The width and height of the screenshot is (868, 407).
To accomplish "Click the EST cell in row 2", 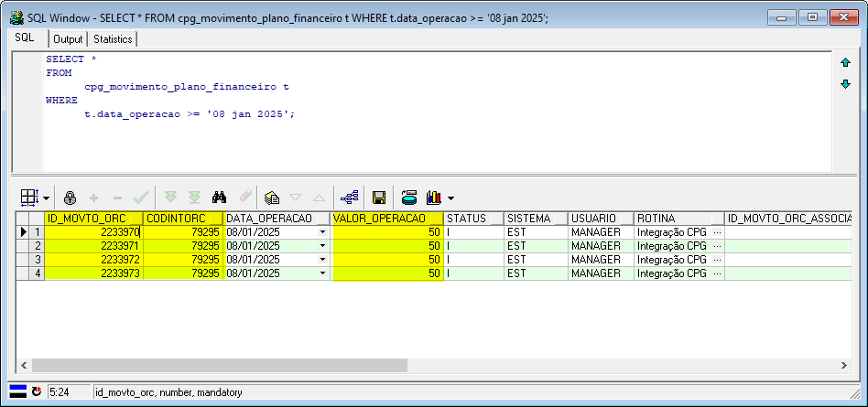I will [536, 246].
